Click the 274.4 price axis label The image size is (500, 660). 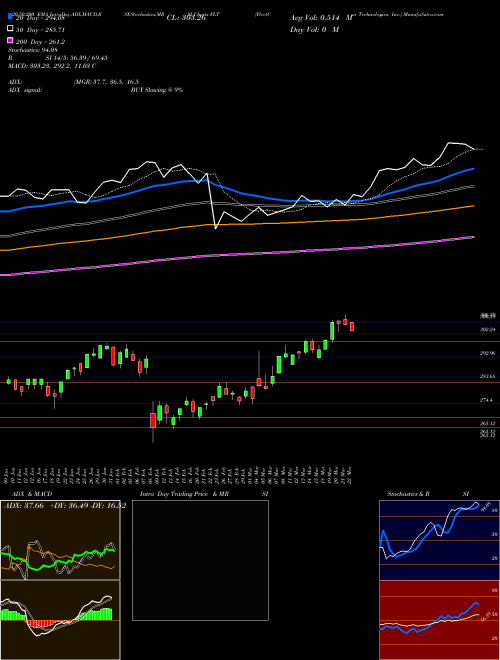coord(487,400)
